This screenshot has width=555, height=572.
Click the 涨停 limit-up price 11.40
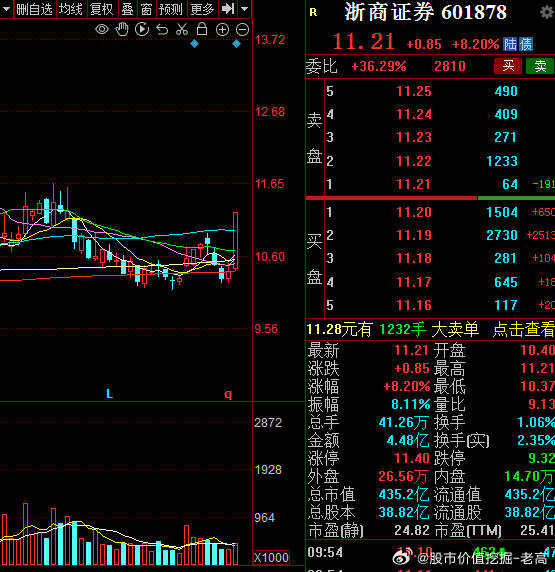pos(412,458)
